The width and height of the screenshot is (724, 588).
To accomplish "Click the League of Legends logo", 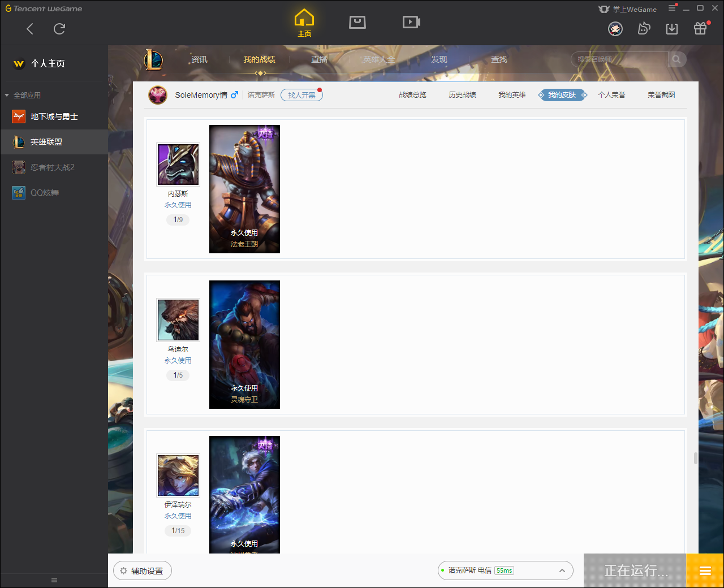I will (153, 59).
